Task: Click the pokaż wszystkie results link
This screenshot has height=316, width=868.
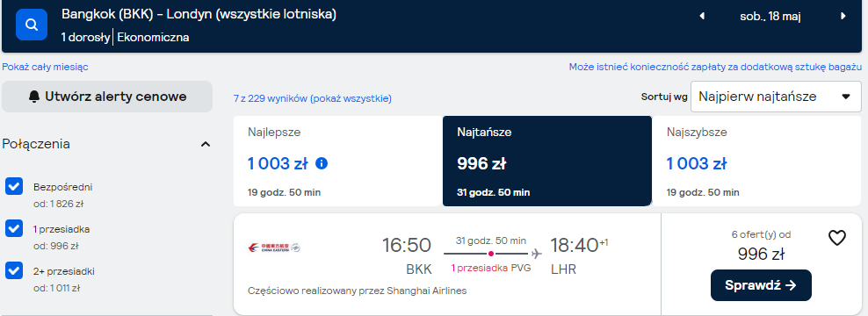Action: [351, 99]
